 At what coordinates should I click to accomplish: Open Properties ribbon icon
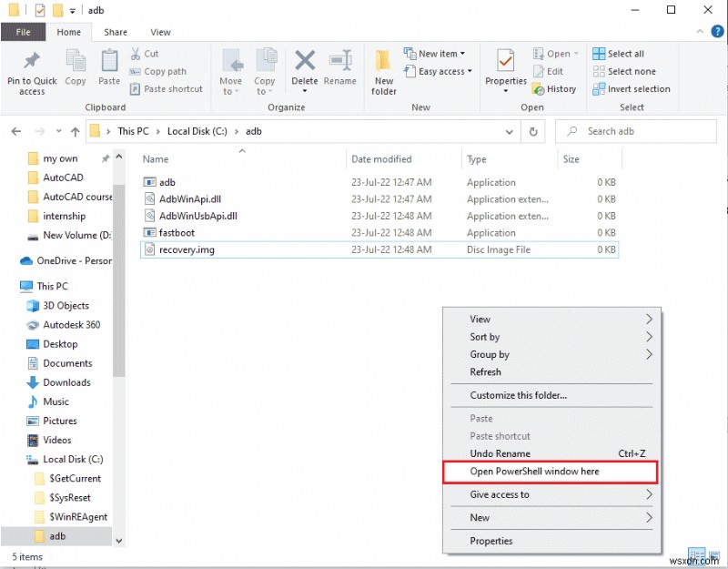click(506, 60)
